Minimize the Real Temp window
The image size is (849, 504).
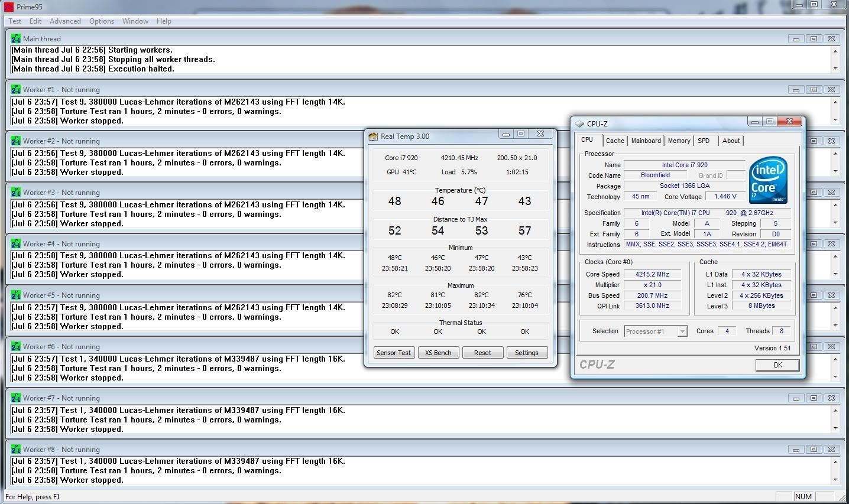[506, 134]
